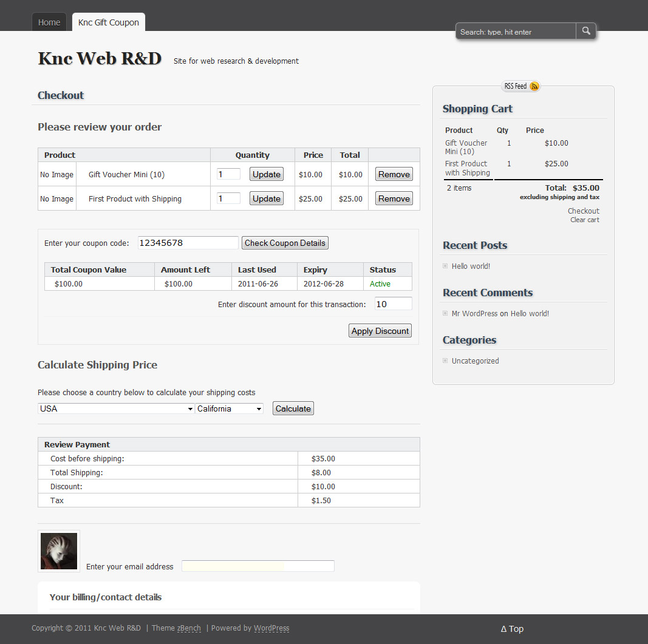
Task: Remove First Product with Shipping
Action: point(394,198)
